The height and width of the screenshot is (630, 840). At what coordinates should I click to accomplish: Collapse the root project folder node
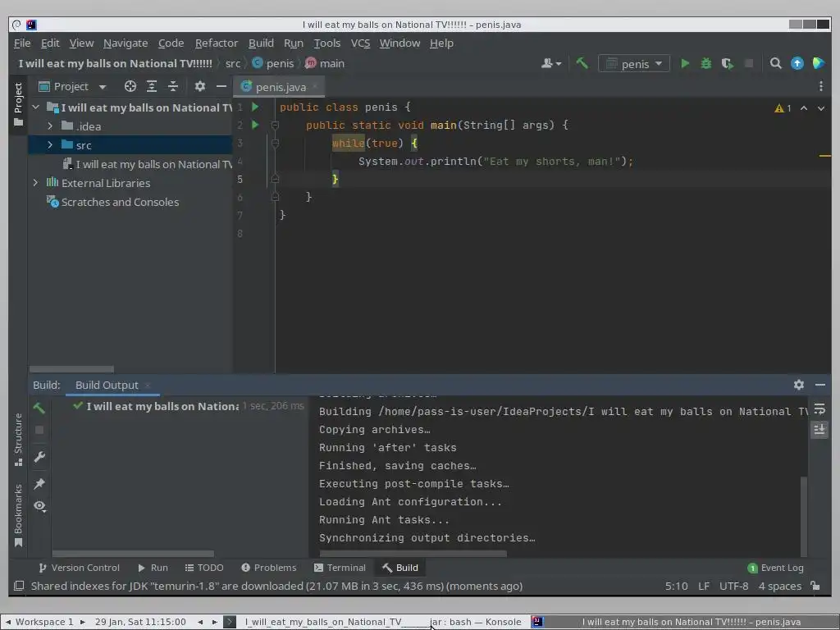coord(36,107)
